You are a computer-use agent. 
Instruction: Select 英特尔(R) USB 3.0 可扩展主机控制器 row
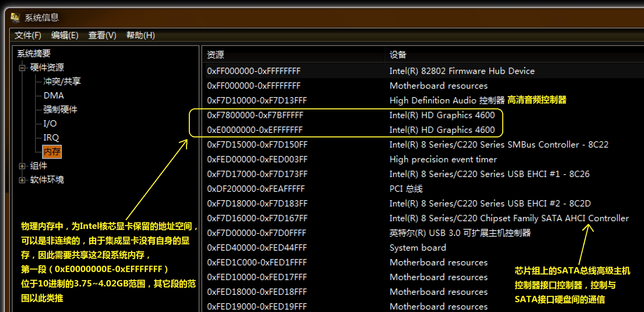coord(424,233)
